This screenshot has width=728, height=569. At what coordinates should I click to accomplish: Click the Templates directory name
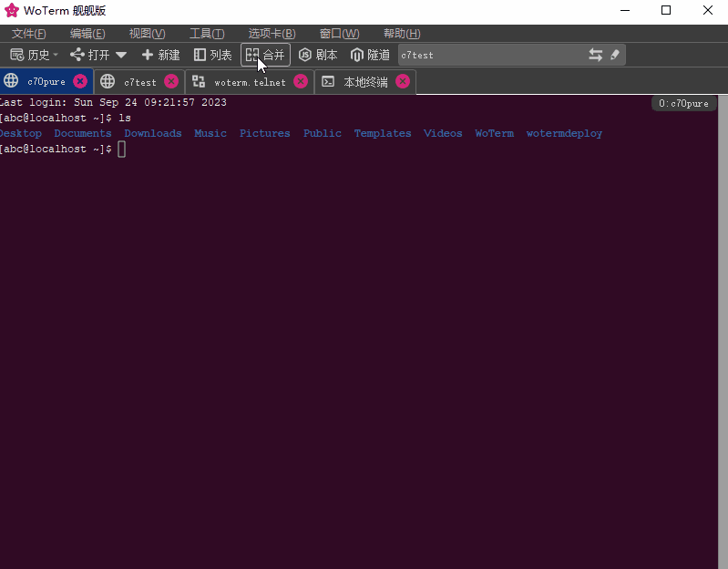tap(383, 133)
